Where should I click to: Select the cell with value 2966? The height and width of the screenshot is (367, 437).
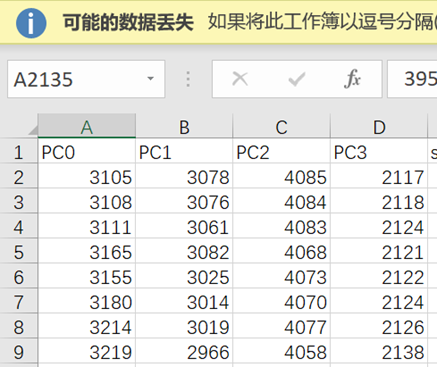click(184, 352)
